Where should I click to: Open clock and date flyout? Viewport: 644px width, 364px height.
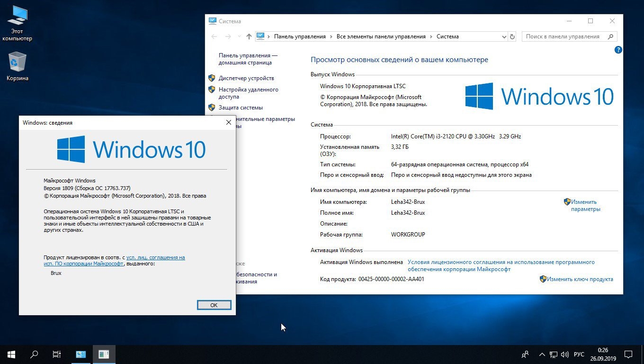coord(603,354)
